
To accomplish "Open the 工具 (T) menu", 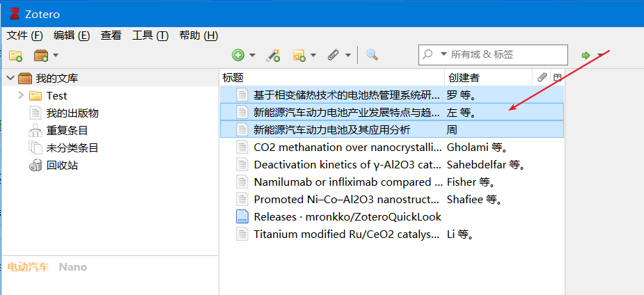I will [150, 35].
